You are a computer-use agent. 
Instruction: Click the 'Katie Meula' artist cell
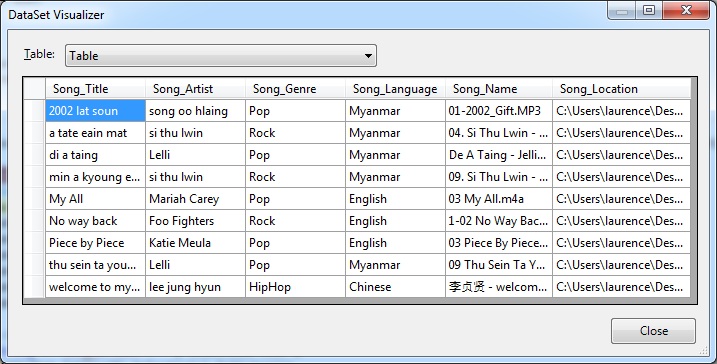pyautogui.click(x=195, y=242)
